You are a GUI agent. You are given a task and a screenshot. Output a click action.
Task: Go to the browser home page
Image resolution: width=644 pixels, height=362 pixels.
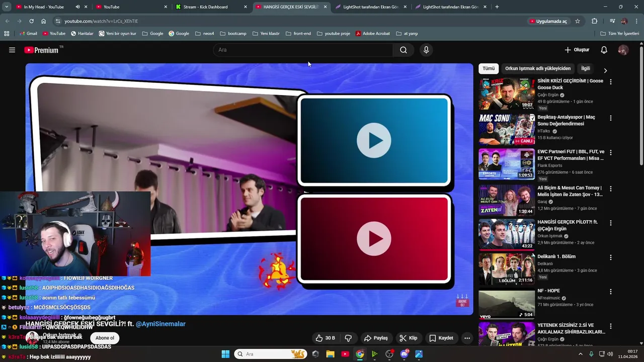(x=44, y=21)
